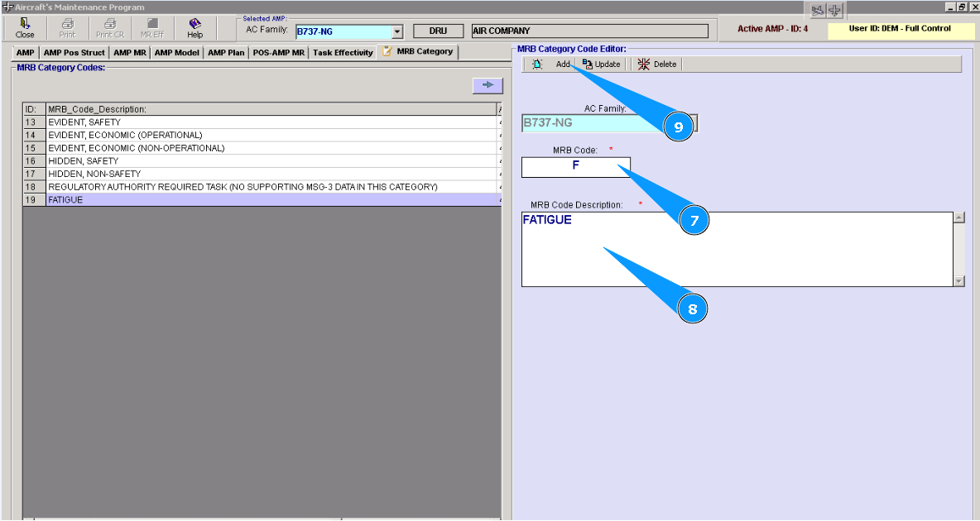Select row EVIDENT, ECONOMIC (OPERATIONAL)
Image resolution: width=980 pixels, height=521 pixels.
pos(262,135)
